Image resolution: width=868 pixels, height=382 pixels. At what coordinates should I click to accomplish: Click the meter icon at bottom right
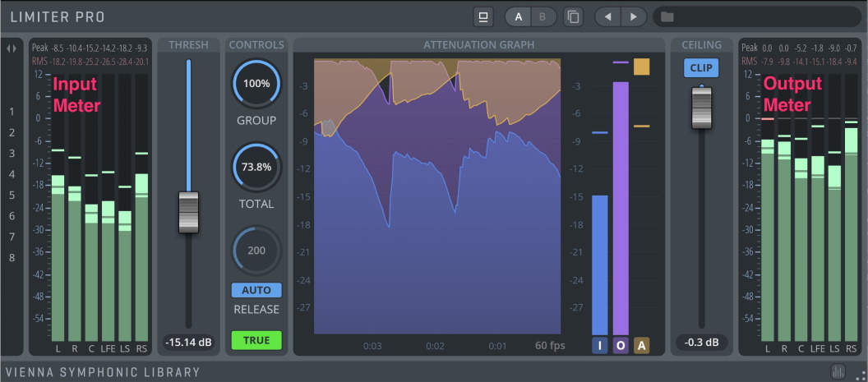click(x=838, y=371)
